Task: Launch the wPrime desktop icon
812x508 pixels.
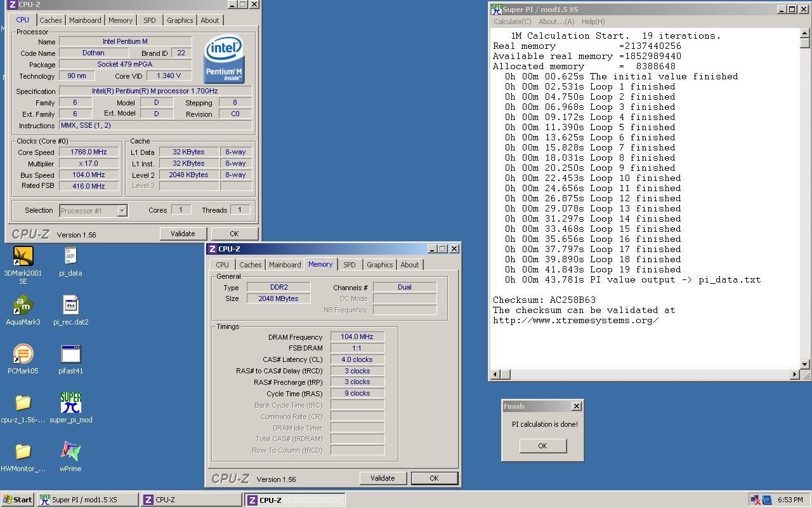Action: (70, 451)
